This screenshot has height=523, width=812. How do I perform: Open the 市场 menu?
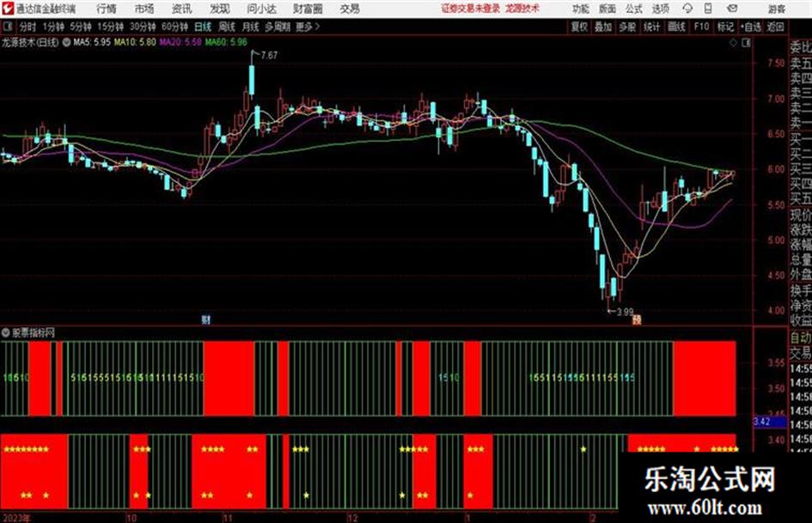[144, 9]
